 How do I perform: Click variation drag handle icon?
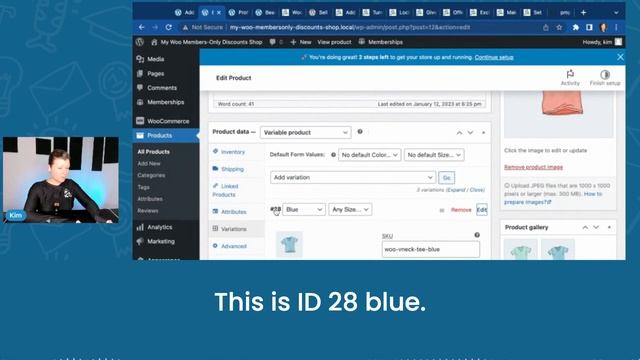pyautogui.click(x=442, y=210)
